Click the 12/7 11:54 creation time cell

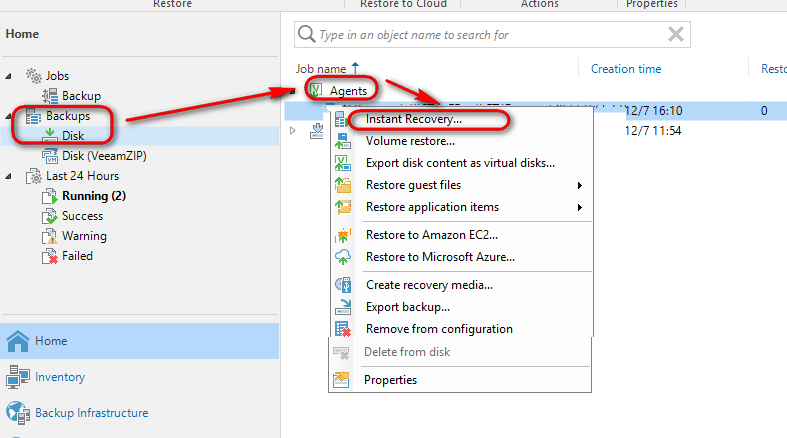point(653,131)
